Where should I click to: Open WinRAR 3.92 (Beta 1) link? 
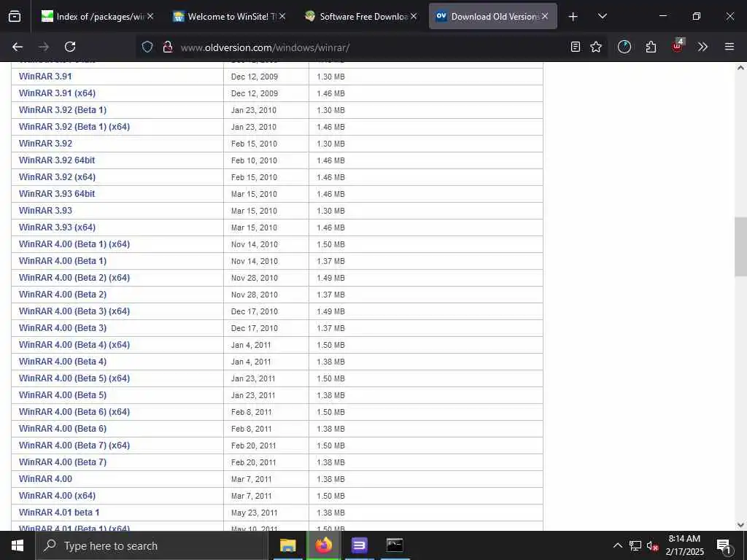pyautogui.click(x=63, y=109)
